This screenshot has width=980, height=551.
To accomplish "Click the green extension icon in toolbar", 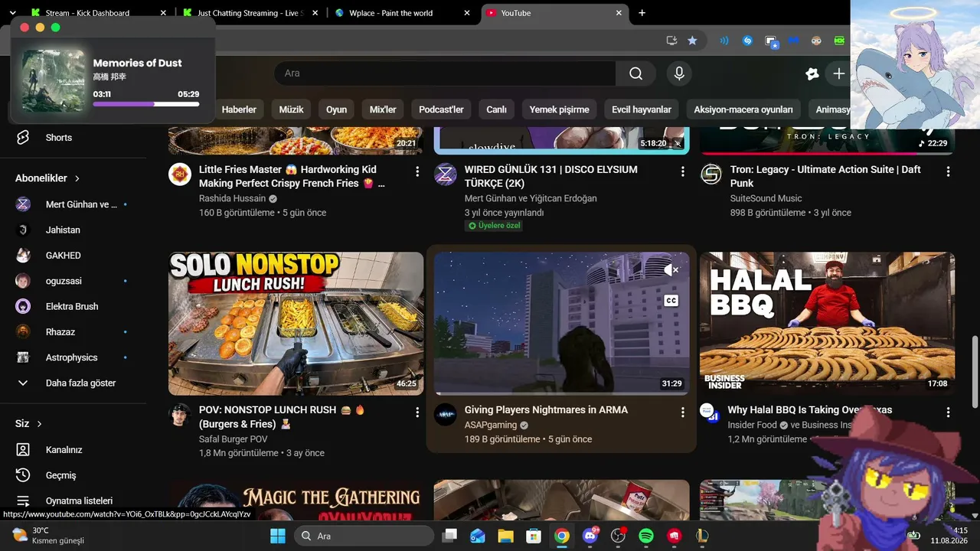I will [839, 41].
